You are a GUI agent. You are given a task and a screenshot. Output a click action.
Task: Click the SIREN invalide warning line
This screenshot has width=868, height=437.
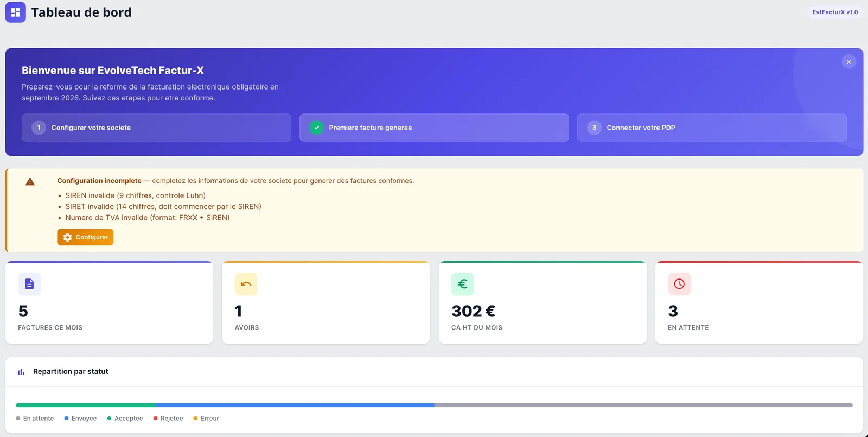tap(135, 195)
